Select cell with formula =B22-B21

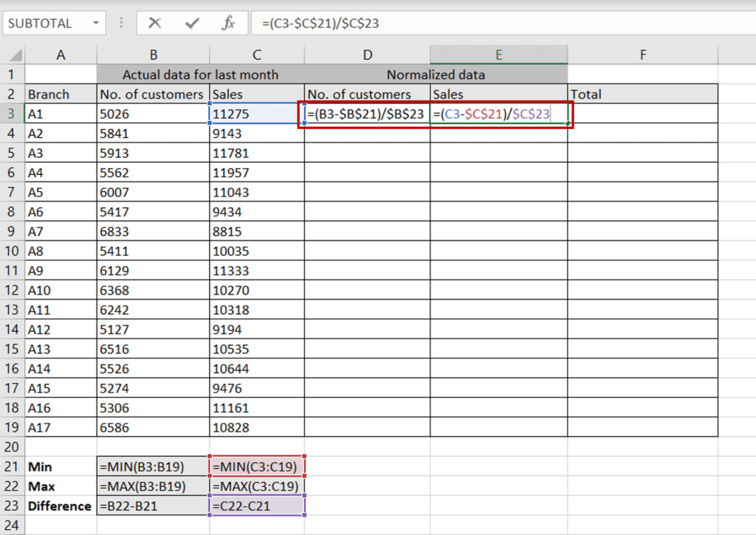(154, 505)
